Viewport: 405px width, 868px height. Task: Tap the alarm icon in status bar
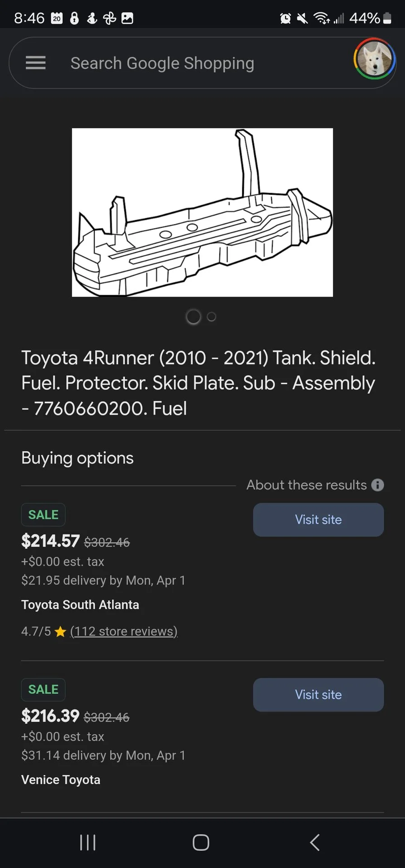pyautogui.click(x=285, y=18)
